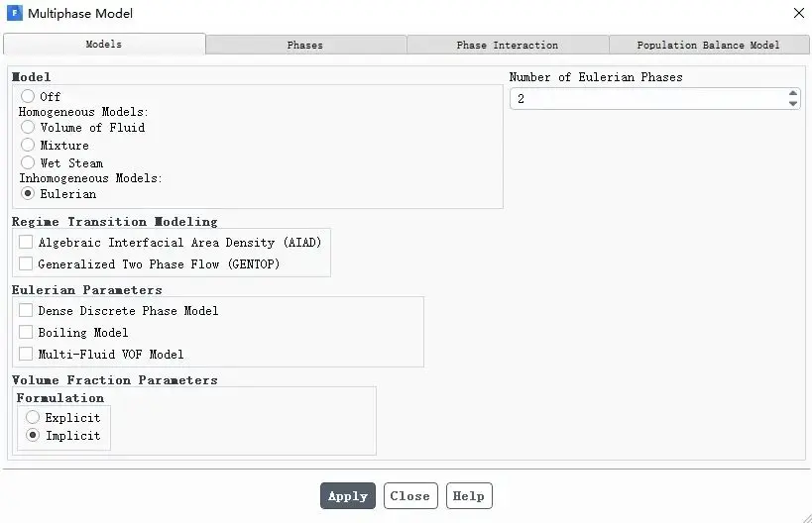
Task: Check the Dense Discrete Phase Model option
Action: 26,310
